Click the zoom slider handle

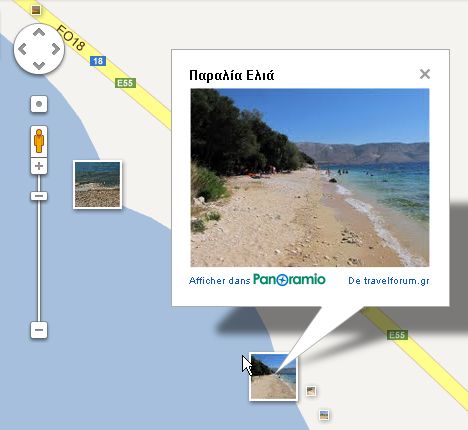click(39, 196)
